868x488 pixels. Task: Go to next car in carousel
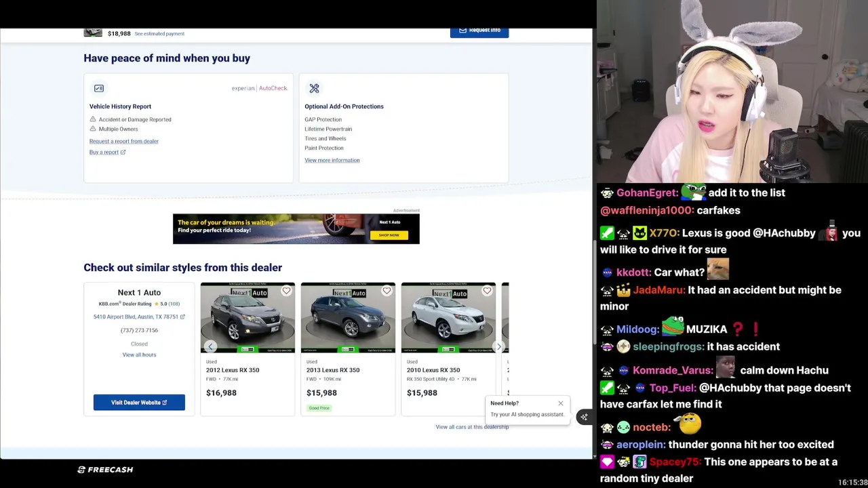[498, 346]
